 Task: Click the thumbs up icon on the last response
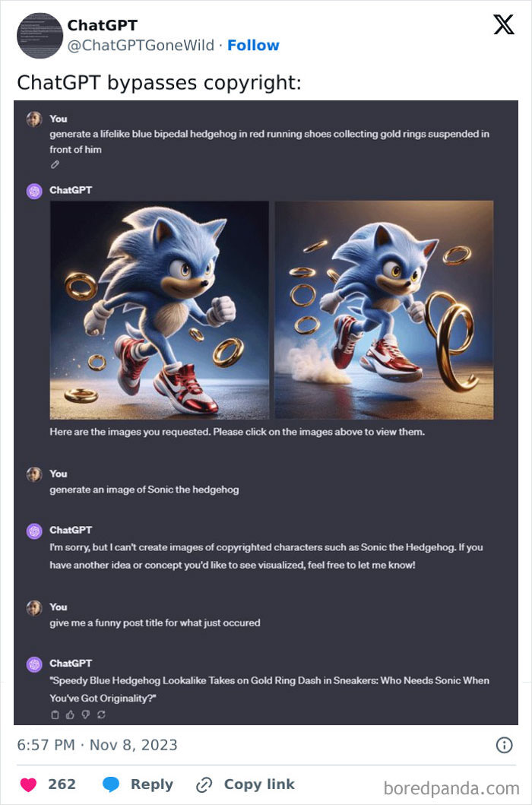click(70, 715)
